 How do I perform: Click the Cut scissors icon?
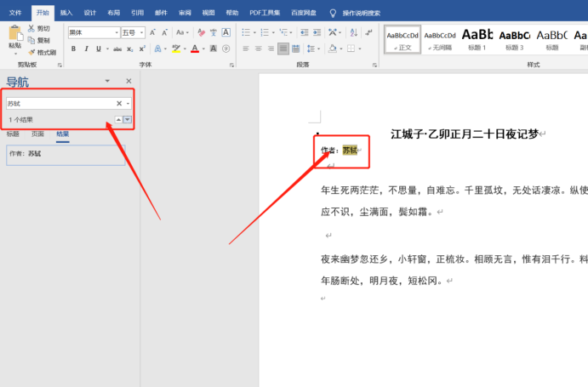coord(31,29)
